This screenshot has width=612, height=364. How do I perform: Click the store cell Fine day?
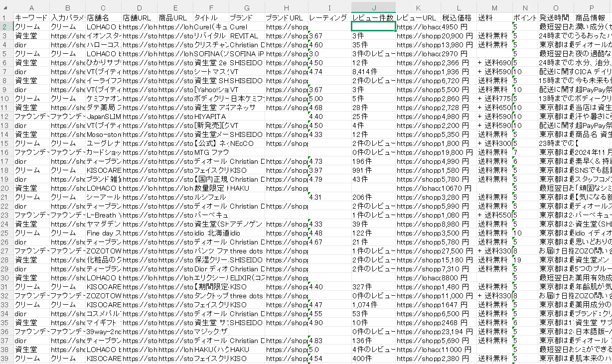pos(103,233)
